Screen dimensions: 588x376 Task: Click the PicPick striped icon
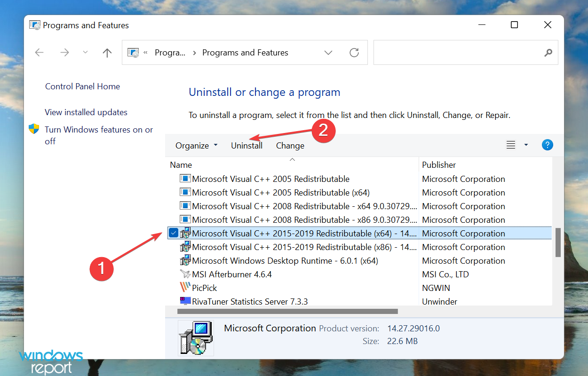point(185,288)
